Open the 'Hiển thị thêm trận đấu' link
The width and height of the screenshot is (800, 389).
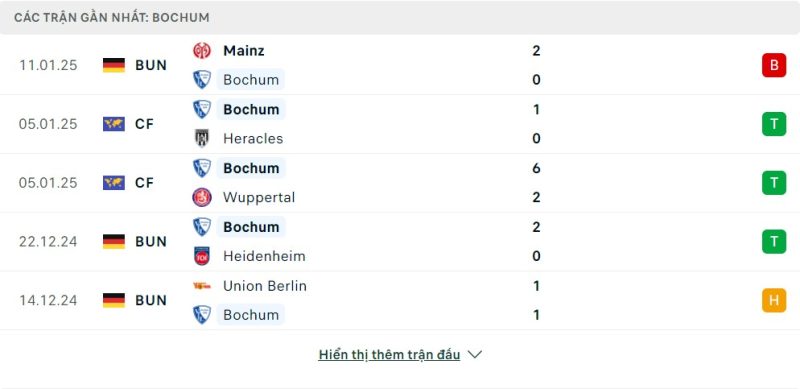[389, 355]
